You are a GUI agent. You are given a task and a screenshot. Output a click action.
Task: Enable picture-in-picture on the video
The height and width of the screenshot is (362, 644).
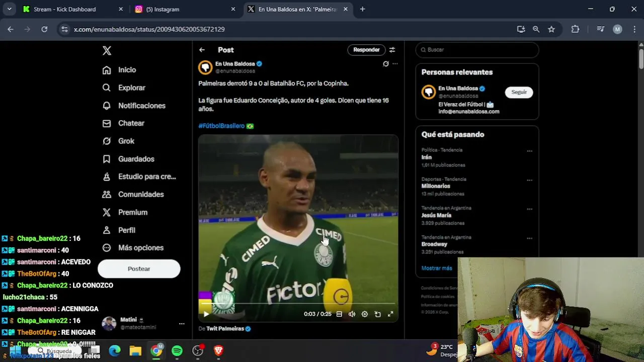pos(377,314)
